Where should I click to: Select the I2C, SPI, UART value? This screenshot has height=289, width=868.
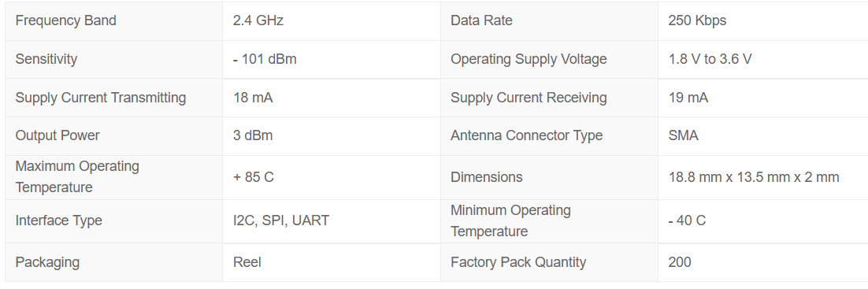[x=280, y=220]
